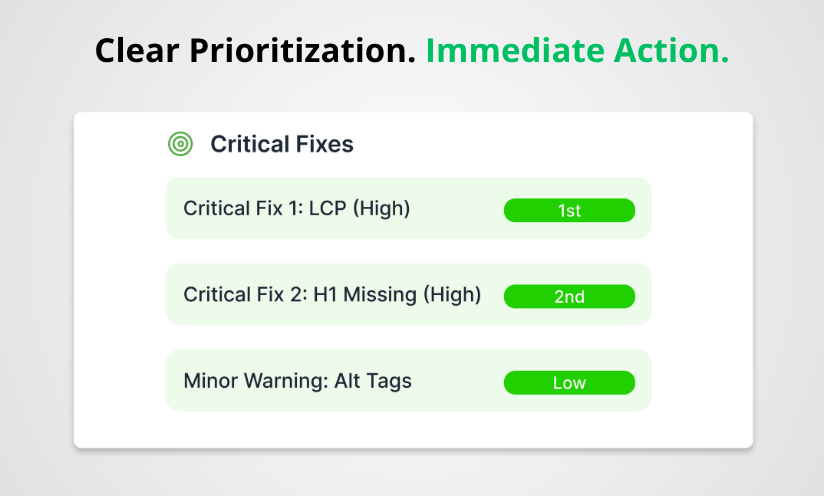Click "(High)" in the H1 Missing row
This screenshot has width=824, height=496.
[452, 295]
